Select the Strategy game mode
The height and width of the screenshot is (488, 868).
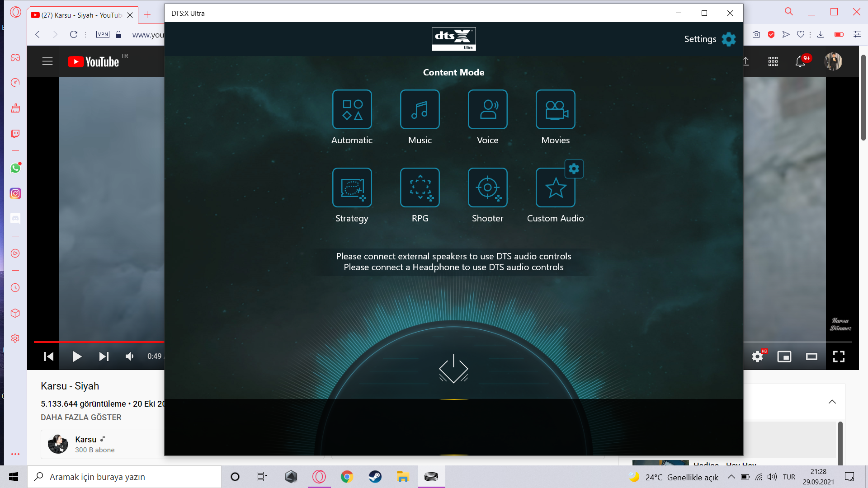352,188
